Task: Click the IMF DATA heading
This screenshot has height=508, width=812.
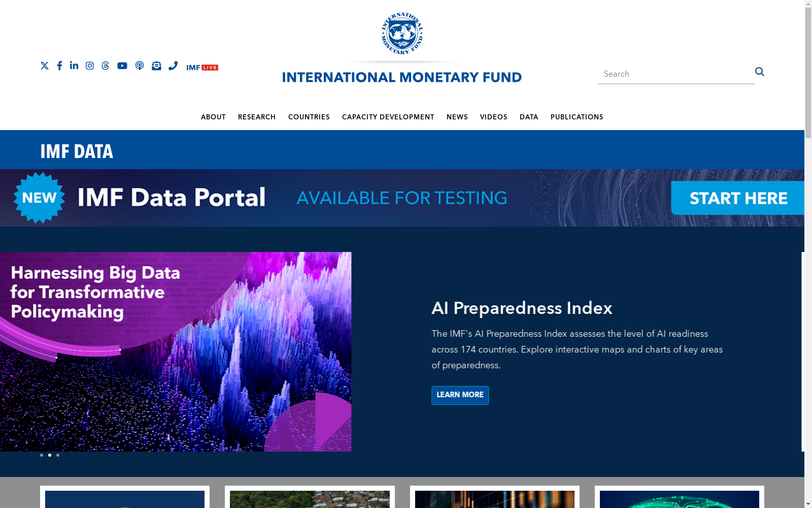Action: point(77,151)
